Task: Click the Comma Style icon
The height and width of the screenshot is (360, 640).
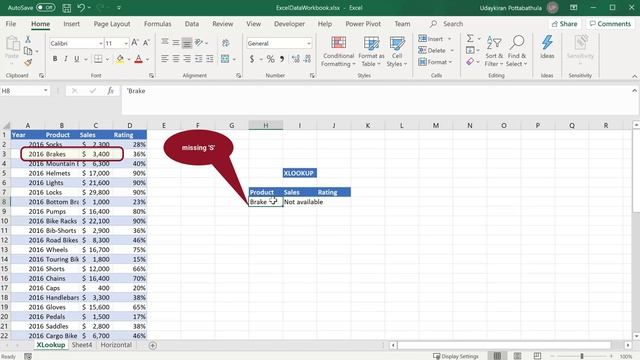Action: (282, 59)
